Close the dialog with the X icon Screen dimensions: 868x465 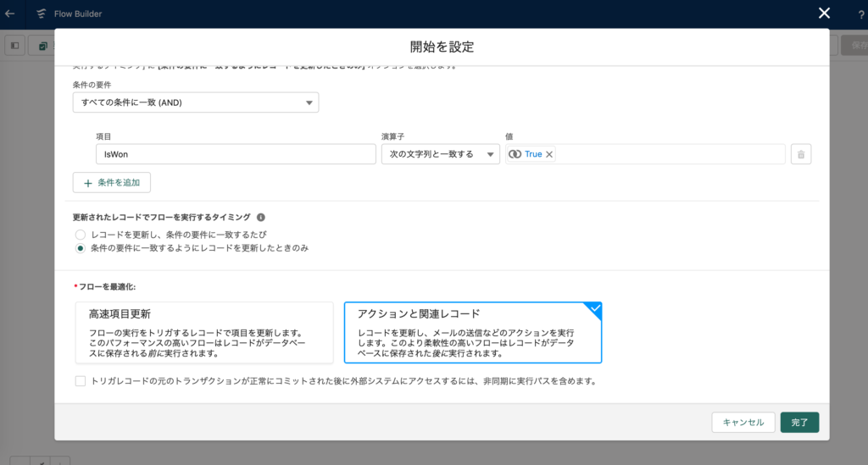click(824, 13)
